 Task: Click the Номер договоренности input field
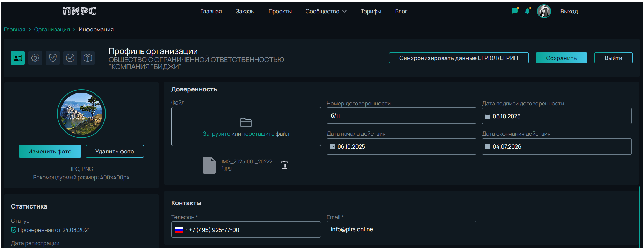tap(401, 116)
